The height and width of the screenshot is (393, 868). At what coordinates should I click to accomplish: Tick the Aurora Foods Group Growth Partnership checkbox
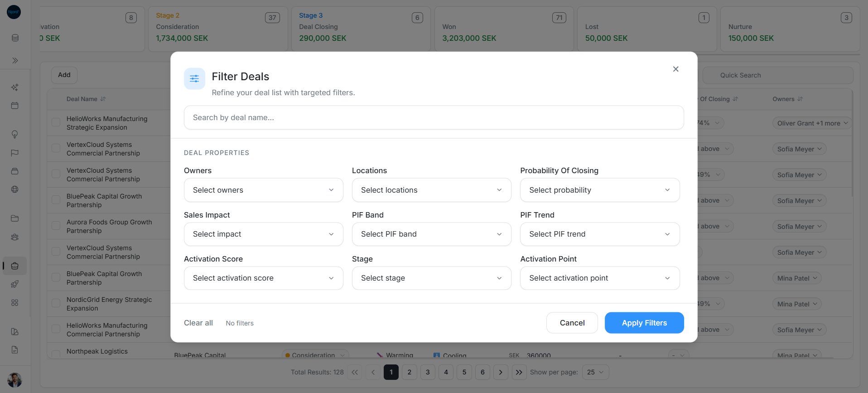click(x=56, y=226)
